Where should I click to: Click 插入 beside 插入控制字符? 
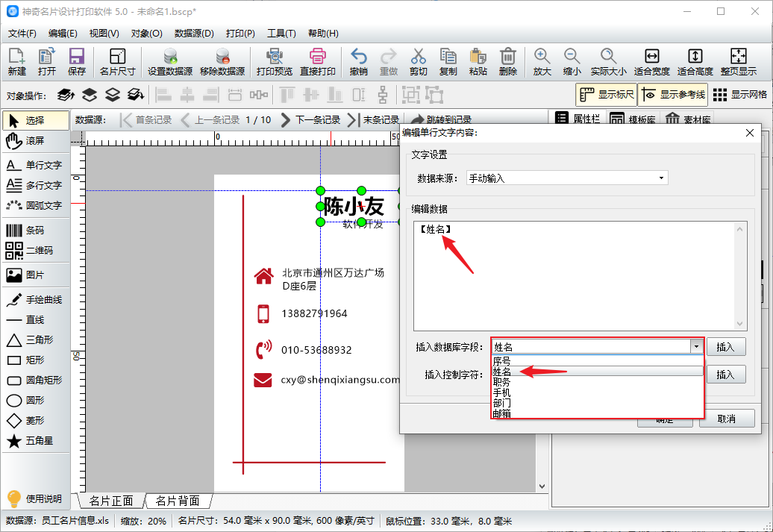pos(726,375)
